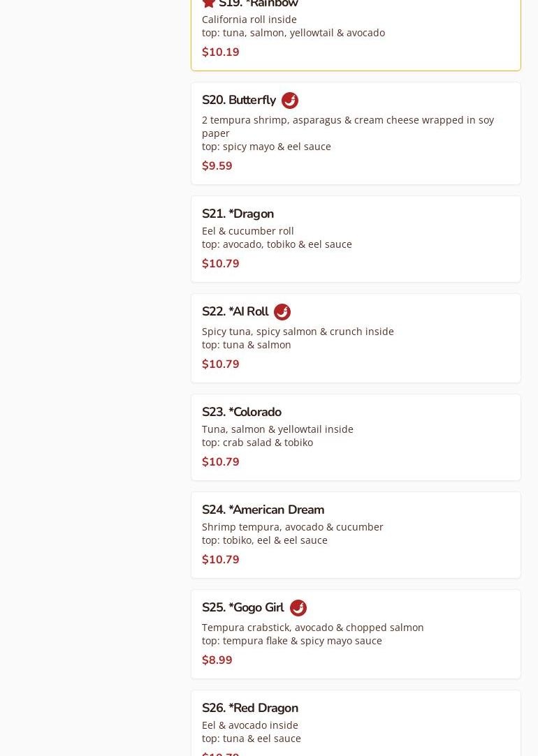Viewport: 538px width, 756px height.
Task: Click 'Shrimp tempura, avocado & cucumber' description
Action: pos(293,527)
